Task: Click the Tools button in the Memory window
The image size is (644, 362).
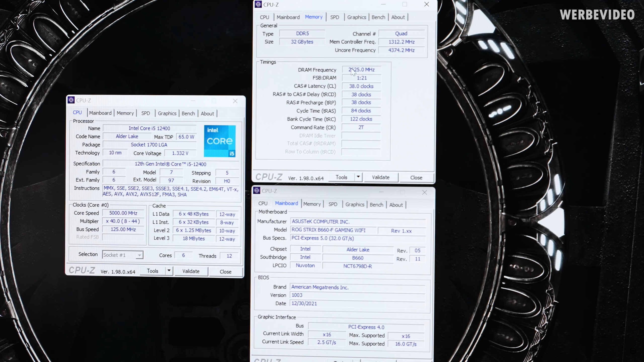Action: point(341,177)
